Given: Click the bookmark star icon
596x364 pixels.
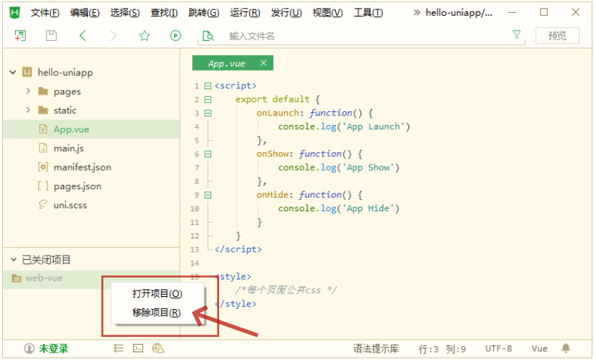Looking at the screenshot, I should click(x=144, y=36).
